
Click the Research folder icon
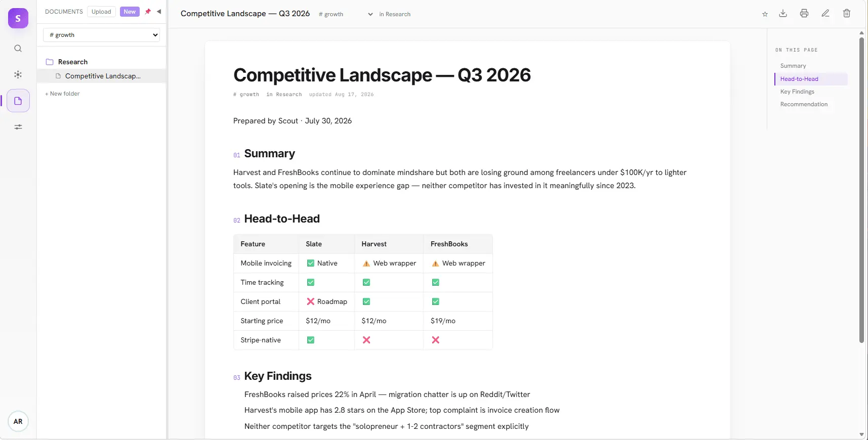[50, 62]
